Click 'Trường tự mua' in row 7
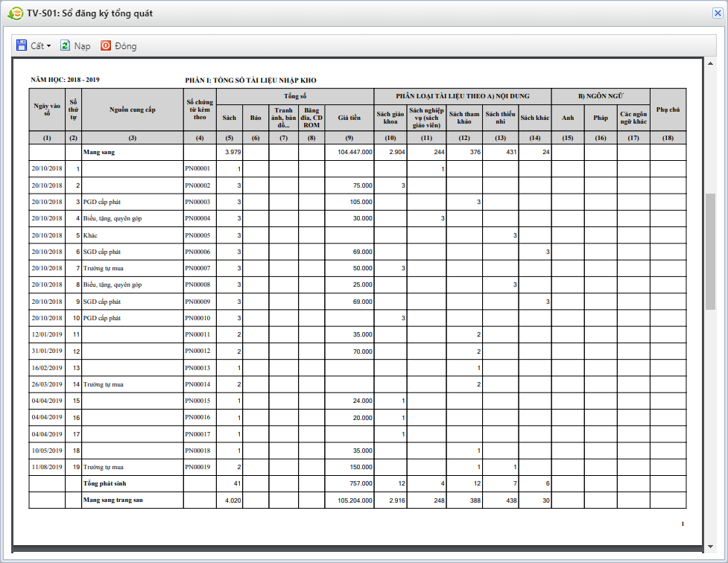The image size is (728, 563). coord(103,268)
